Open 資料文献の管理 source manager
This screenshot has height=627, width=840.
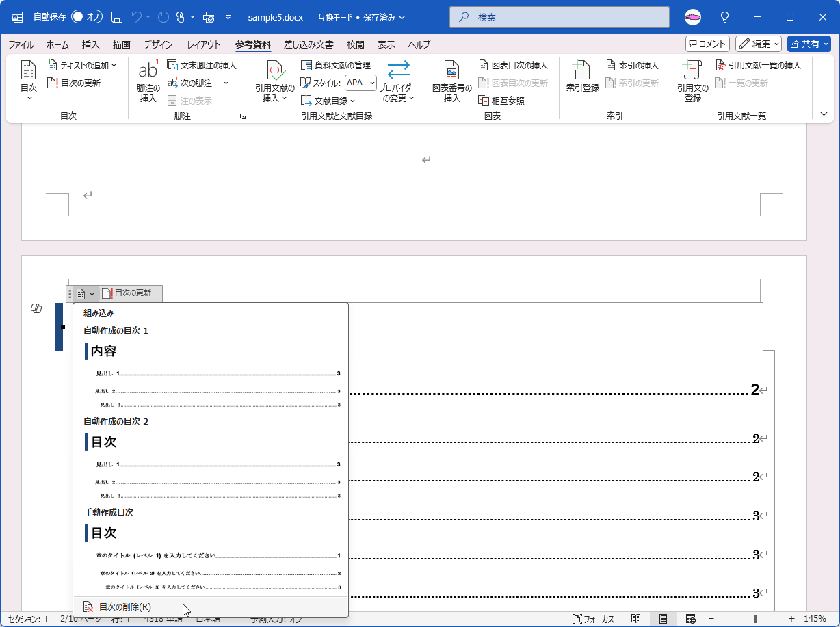pyautogui.click(x=336, y=65)
